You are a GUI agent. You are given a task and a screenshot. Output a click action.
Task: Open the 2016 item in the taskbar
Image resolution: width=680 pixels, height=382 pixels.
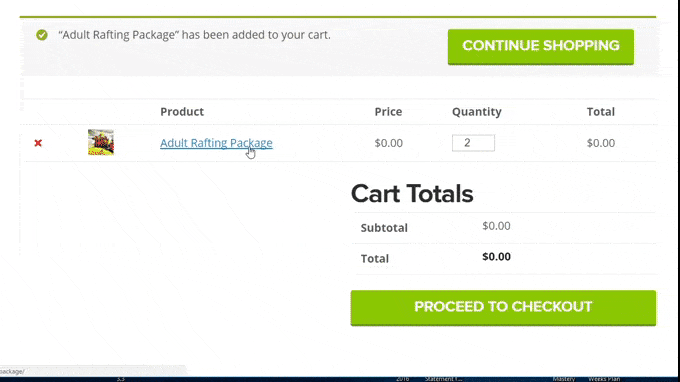point(402,379)
